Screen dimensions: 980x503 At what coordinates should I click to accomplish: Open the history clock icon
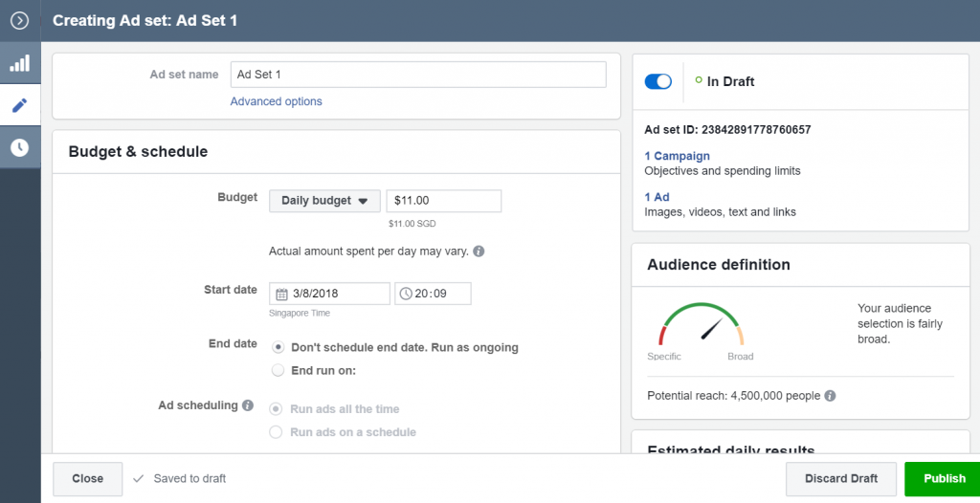pos(19,147)
